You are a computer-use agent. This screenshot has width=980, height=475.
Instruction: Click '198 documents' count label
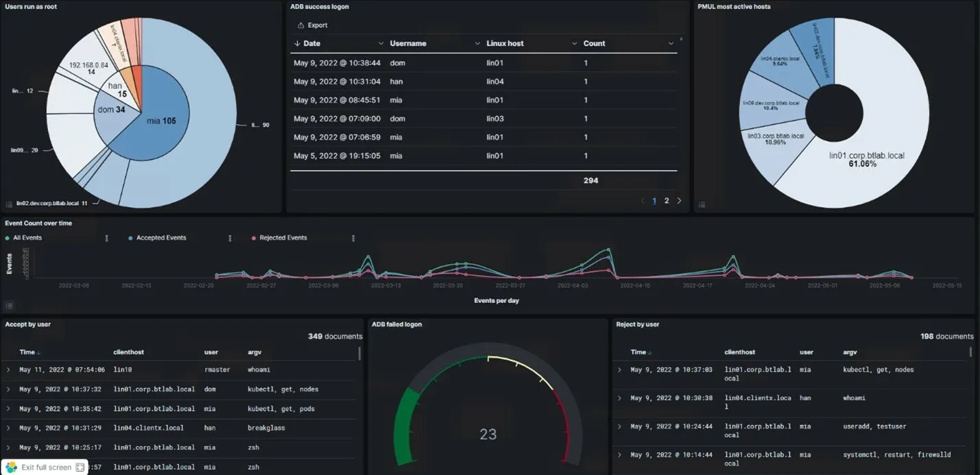947,337
